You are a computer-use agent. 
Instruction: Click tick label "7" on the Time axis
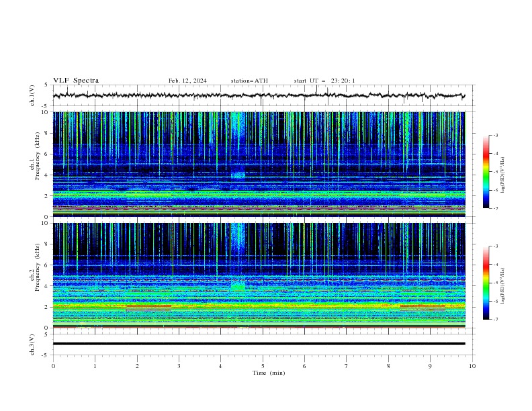347,366
